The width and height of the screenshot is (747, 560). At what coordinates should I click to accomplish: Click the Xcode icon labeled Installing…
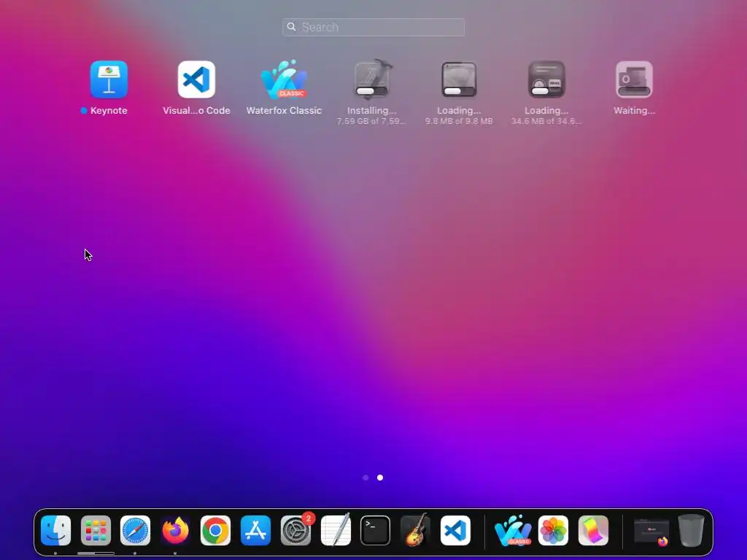pyautogui.click(x=371, y=79)
